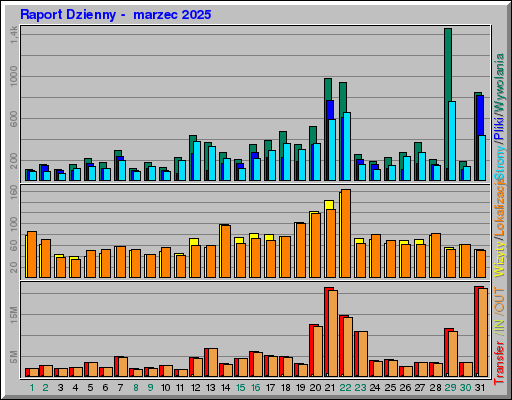Click the red transfer bar for day 31

[x=476, y=331]
